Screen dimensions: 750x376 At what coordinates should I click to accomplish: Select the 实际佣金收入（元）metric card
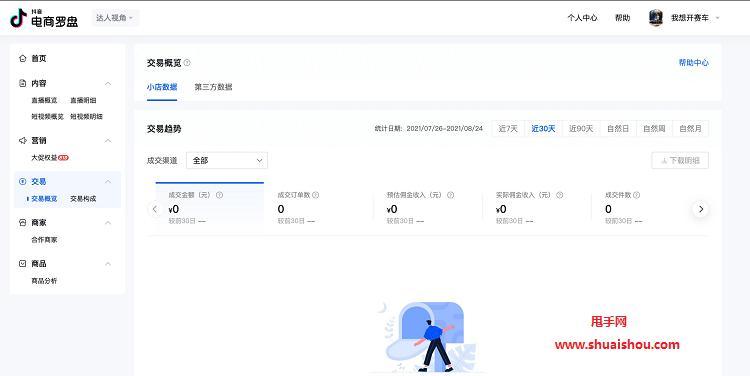click(x=537, y=208)
